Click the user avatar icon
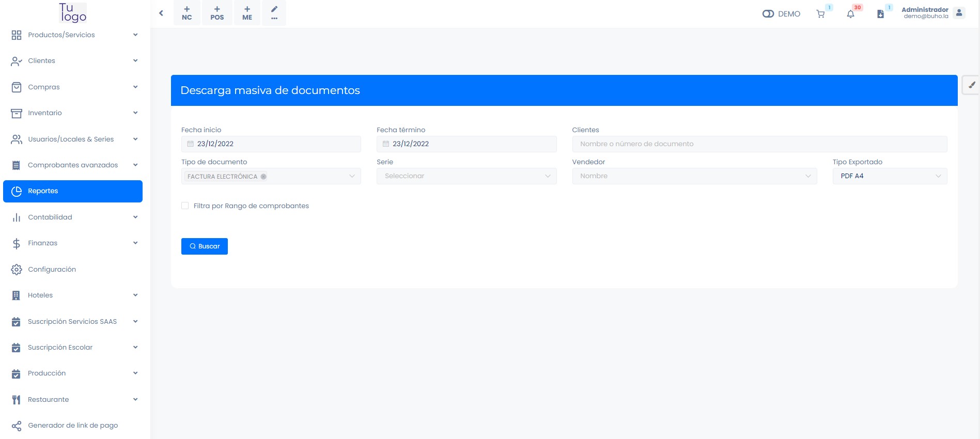The height and width of the screenshot is (439, 980). [x=959, y=13]
